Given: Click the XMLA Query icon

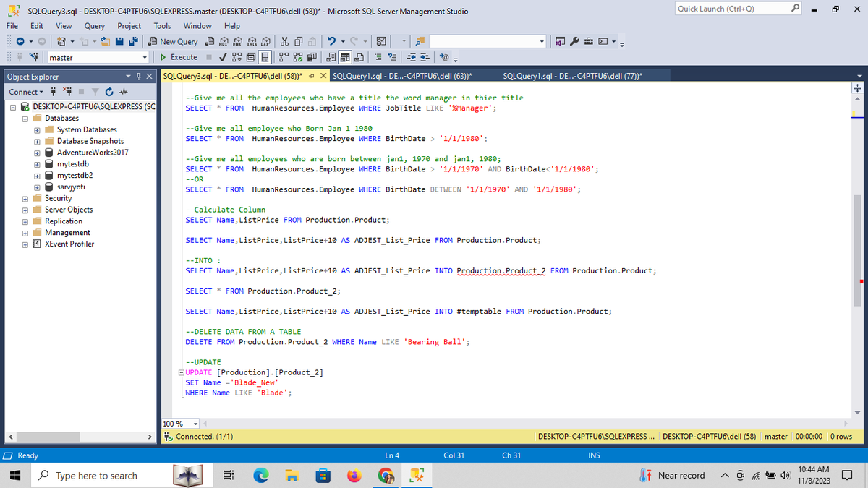Looking at the screenshot, I should (252, 42).
